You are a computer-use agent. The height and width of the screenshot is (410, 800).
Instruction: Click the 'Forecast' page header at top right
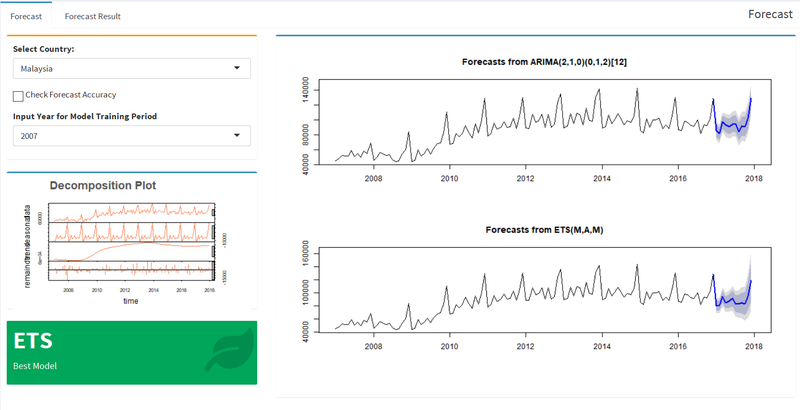(x=770, y=14)
